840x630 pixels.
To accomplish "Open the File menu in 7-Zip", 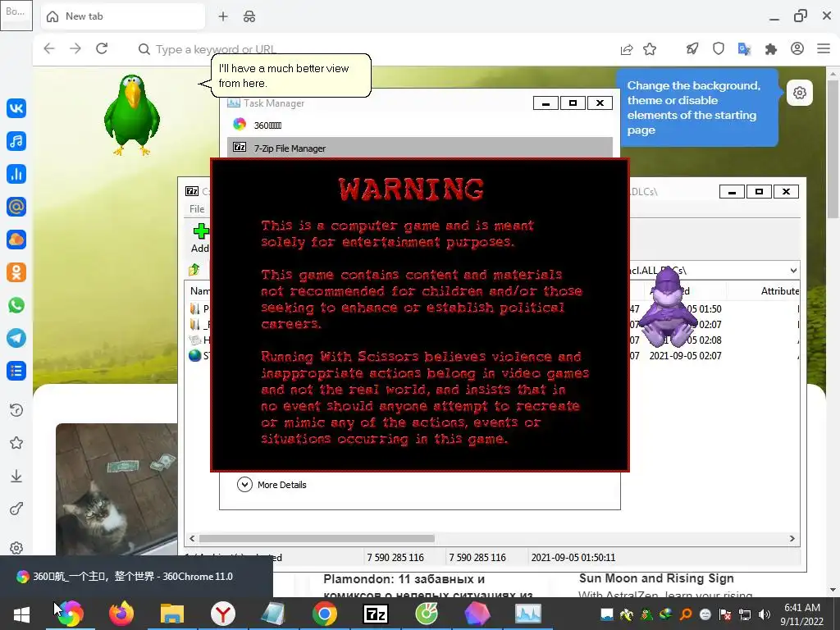I will 197,209.
